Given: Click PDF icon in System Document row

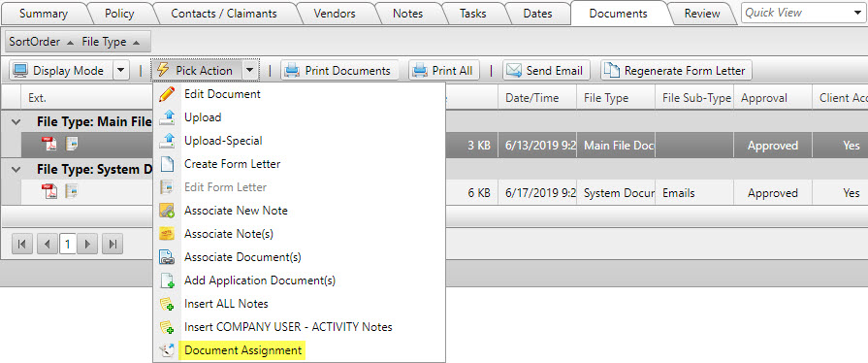Looking at the screenshot, I should tap(49, 192).
